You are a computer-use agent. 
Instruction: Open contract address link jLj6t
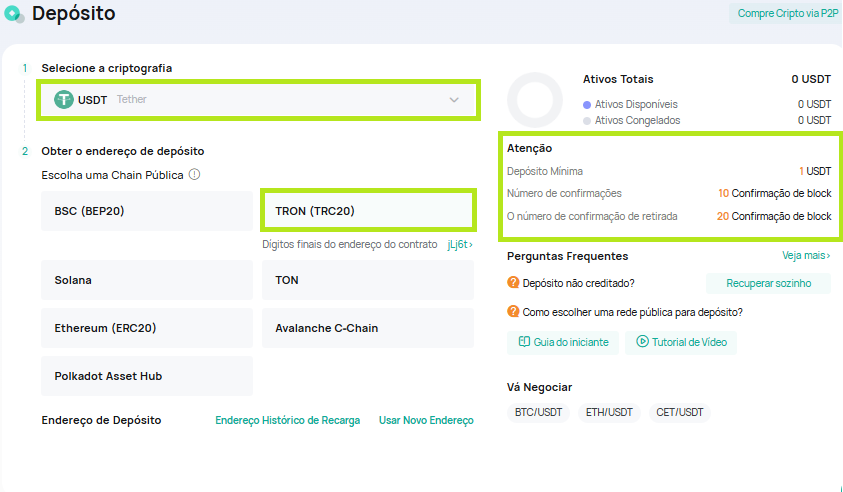coord(460,245)
